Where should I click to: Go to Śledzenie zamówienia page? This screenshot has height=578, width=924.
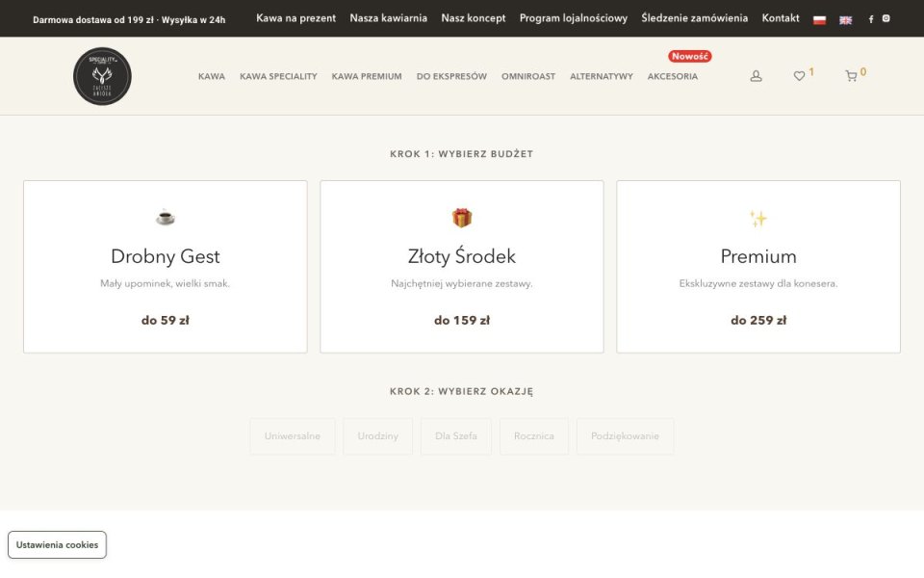[694, 18]
